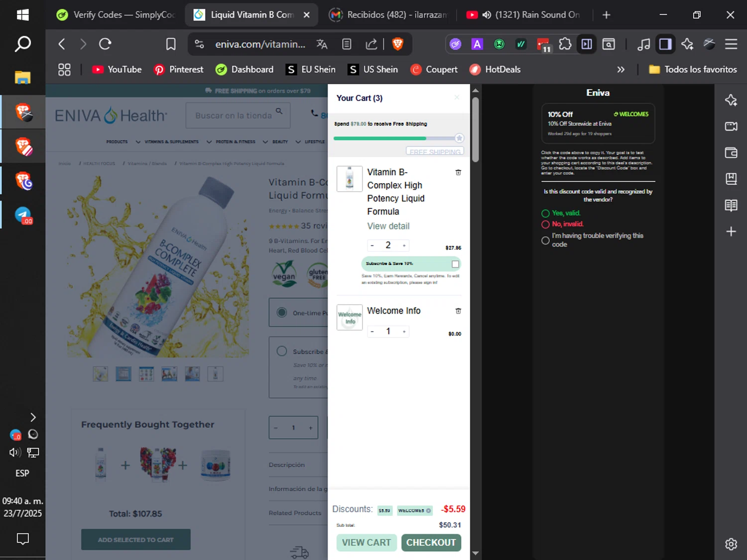Click the share page icon
Screen dimensions: 747x560
pyautogui.click(x=372, y=44)
